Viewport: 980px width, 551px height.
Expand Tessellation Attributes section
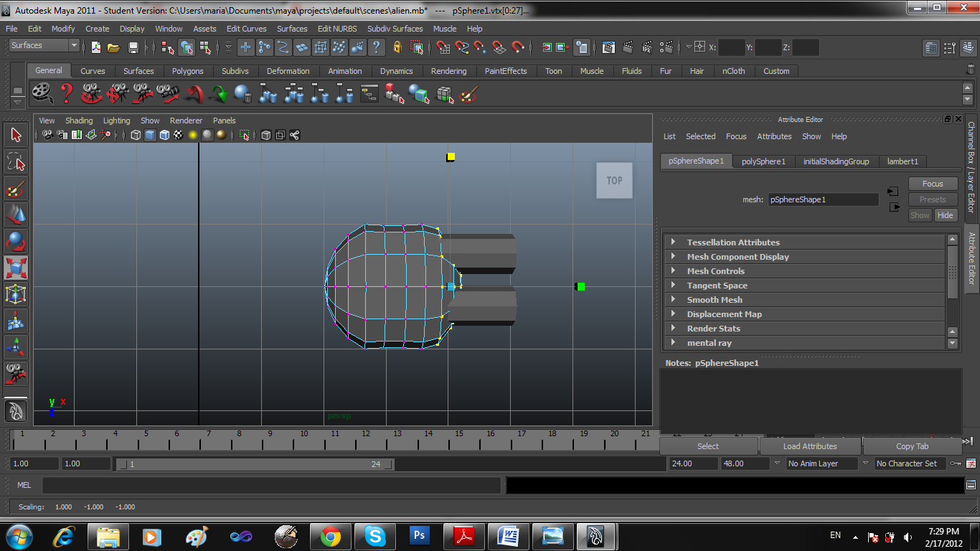click(804, 242)
